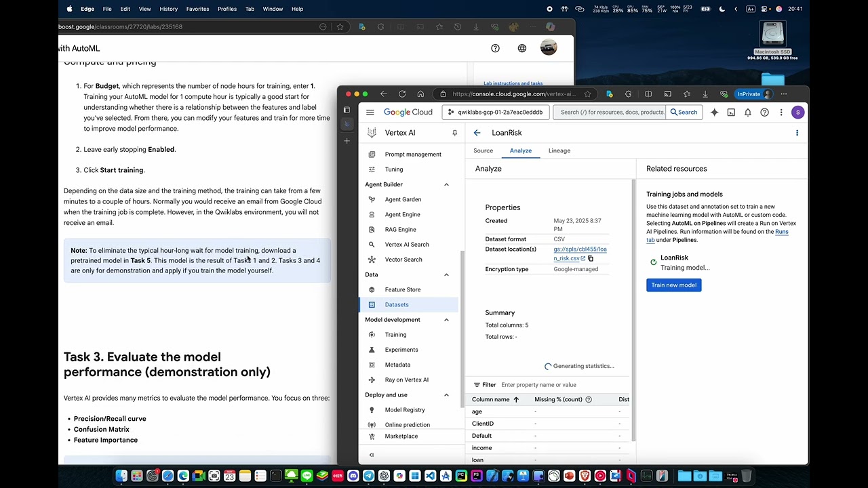Open the Favorites menu in the macOS menu bar
The height and width of the screenshot is (488, 868).
pyautogui.click(x=198, y=9)
